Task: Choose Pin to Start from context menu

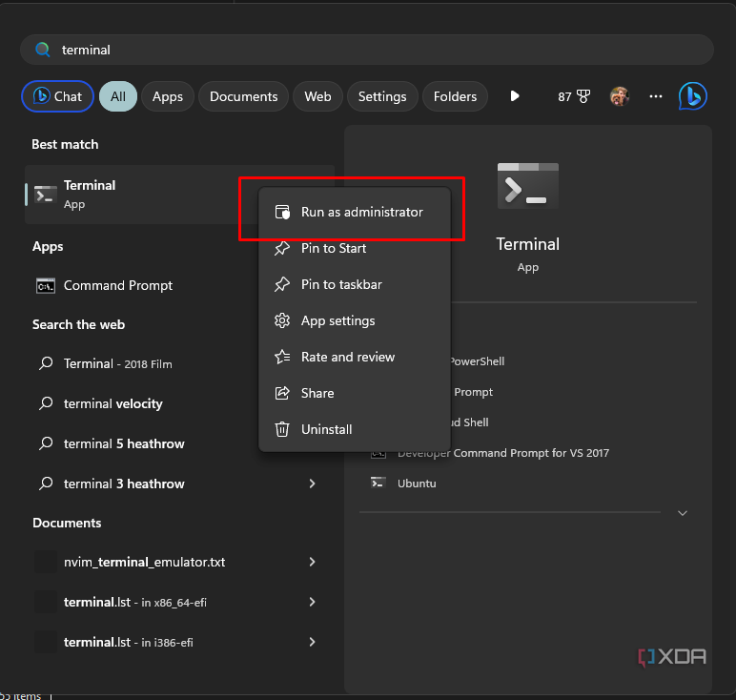Action: (x=355, y=248)
